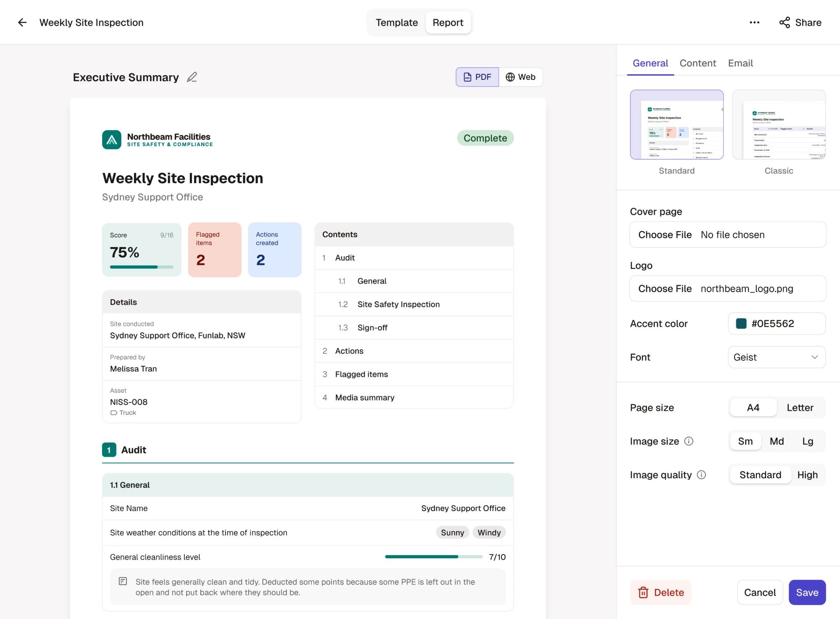Jump to Flagged items in Contents
The height and width of the screenshot is (619, 840).
coord(414,374)
